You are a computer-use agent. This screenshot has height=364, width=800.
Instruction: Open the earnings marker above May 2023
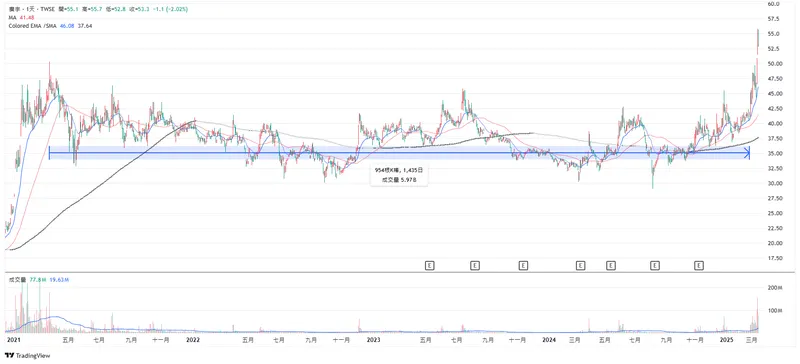tap(430, 265)
